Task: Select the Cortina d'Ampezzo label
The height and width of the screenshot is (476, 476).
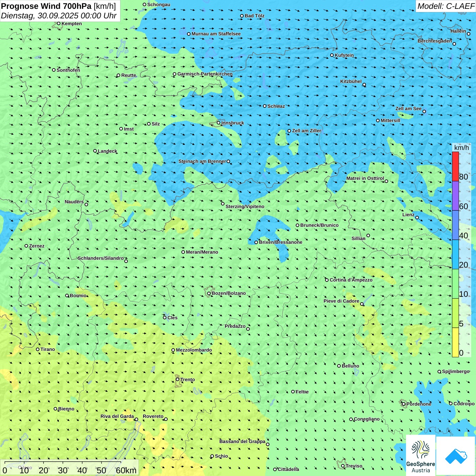Action: click(351, 280)
